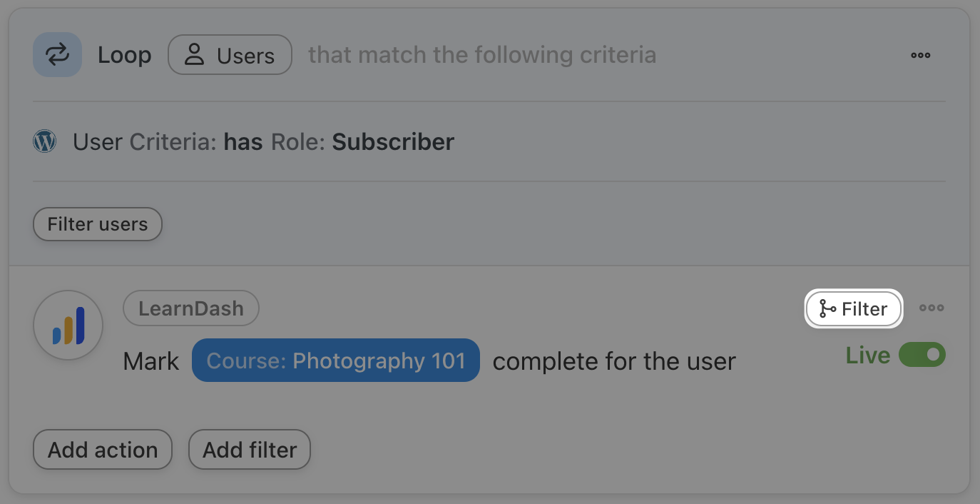980x504 pixels.
Task: Click the highlighted Filter branch button
Action: [854, 309]
